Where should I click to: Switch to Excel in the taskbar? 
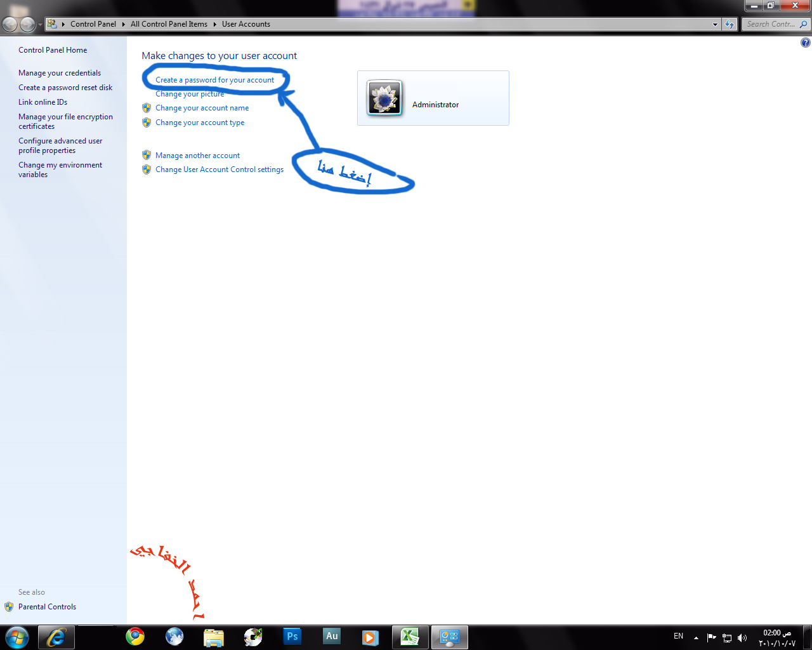click(x=410, y=637)
